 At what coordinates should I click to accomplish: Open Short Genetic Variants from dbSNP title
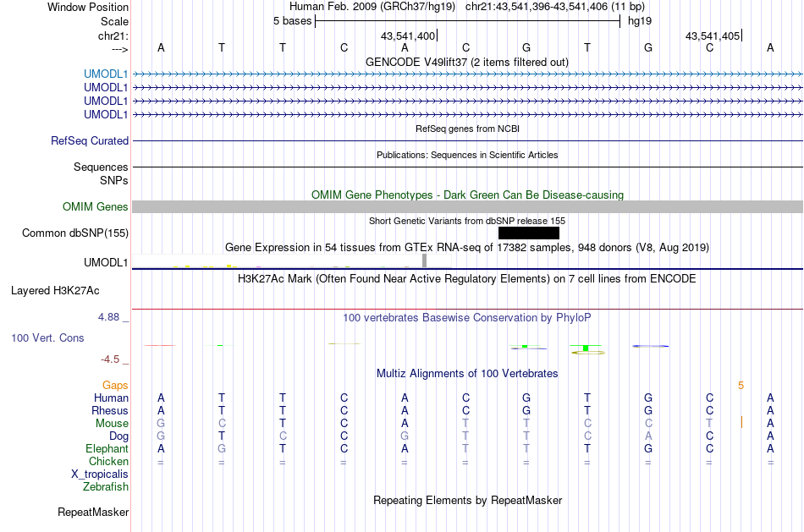click(x=467, y=221)
